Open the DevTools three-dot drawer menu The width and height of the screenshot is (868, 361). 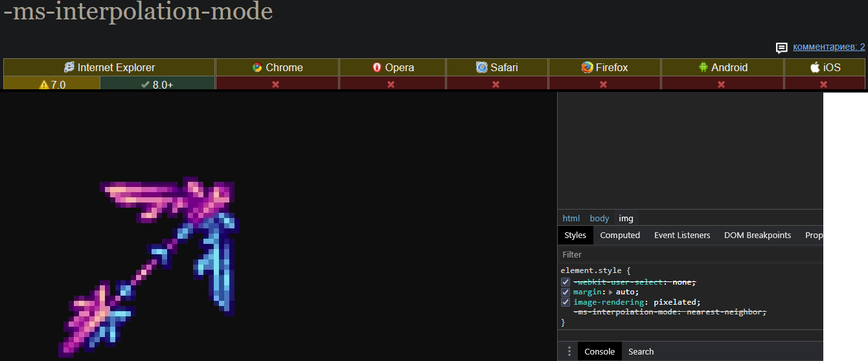(x=569, y=351)
